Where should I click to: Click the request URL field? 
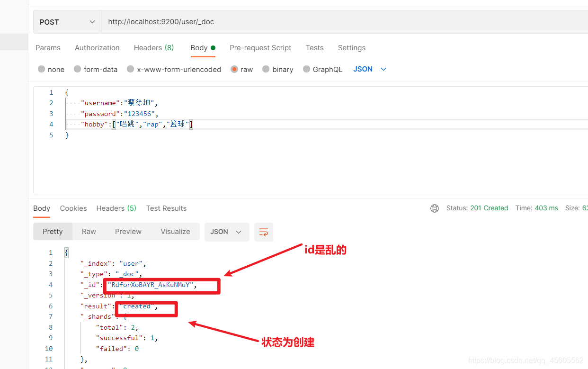click(x=345, y=22)
